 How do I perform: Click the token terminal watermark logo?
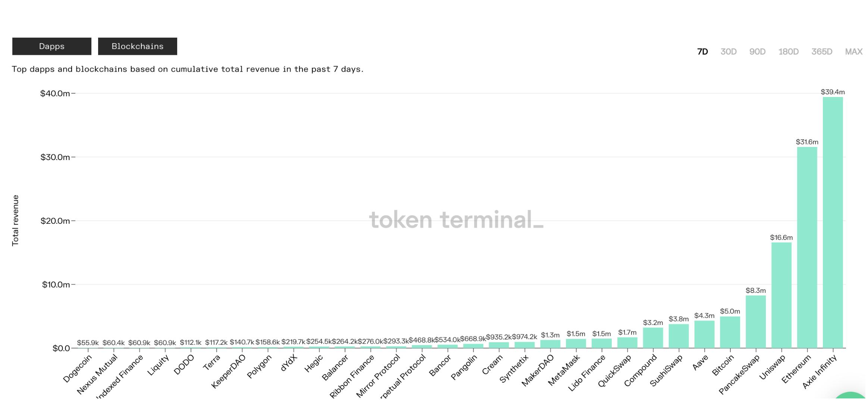(456, 219)
